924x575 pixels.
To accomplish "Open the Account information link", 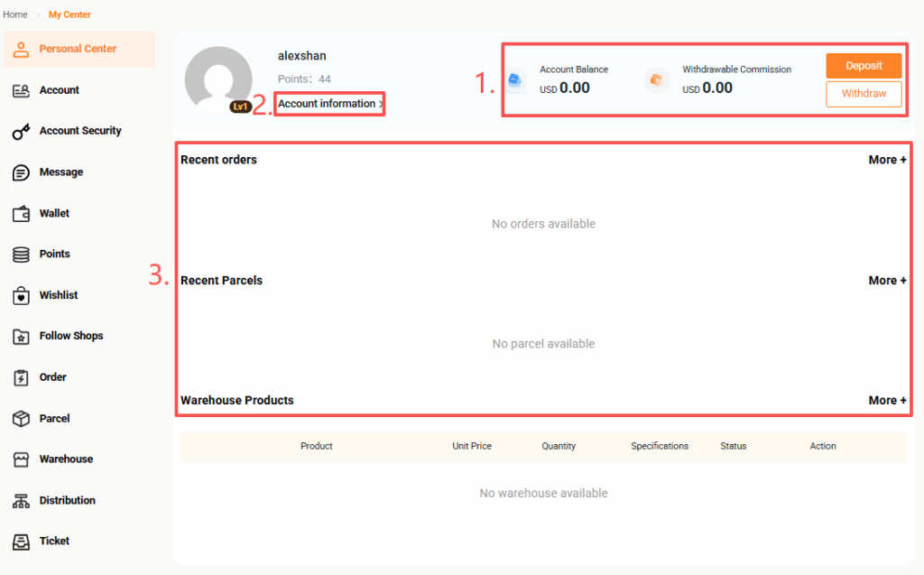I will [x=329, y=104].
